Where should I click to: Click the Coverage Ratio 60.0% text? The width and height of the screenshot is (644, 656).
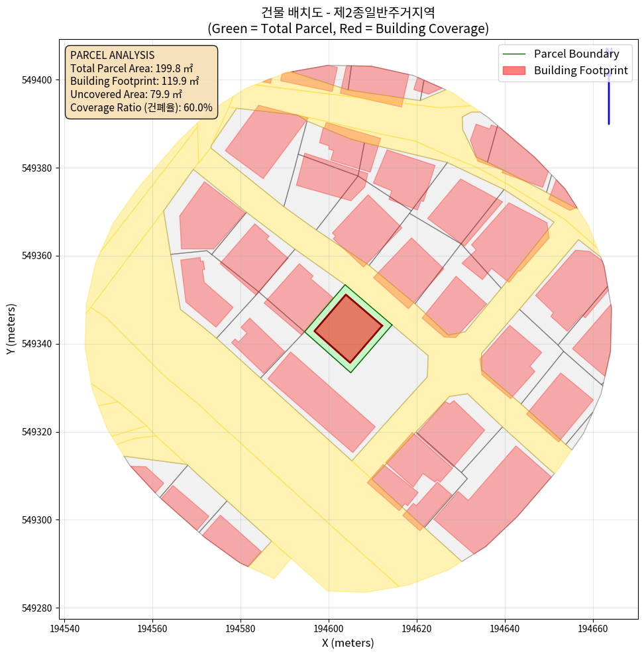[141, 107]
